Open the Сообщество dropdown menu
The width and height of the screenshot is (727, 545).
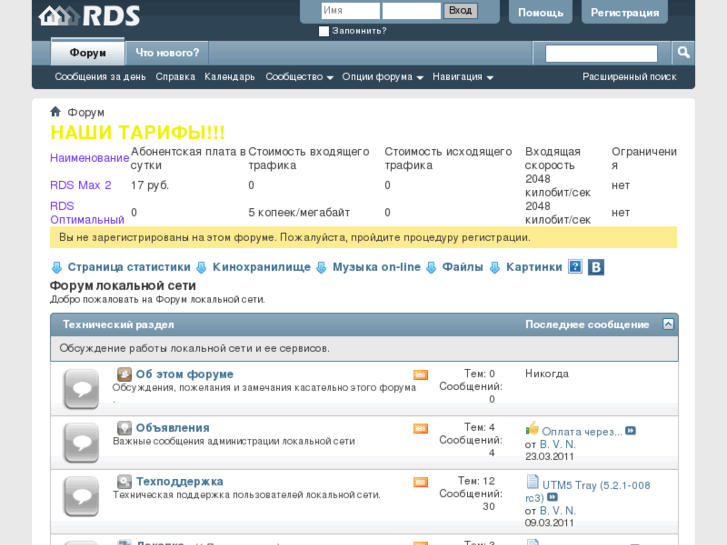pos(299,77)
